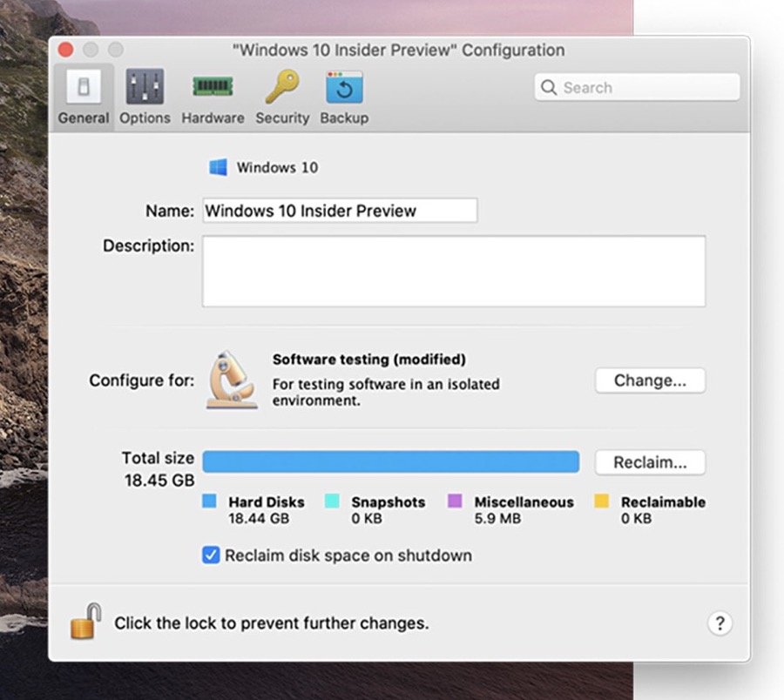Click the 'Snapshots' legend label

click(389, 501)
